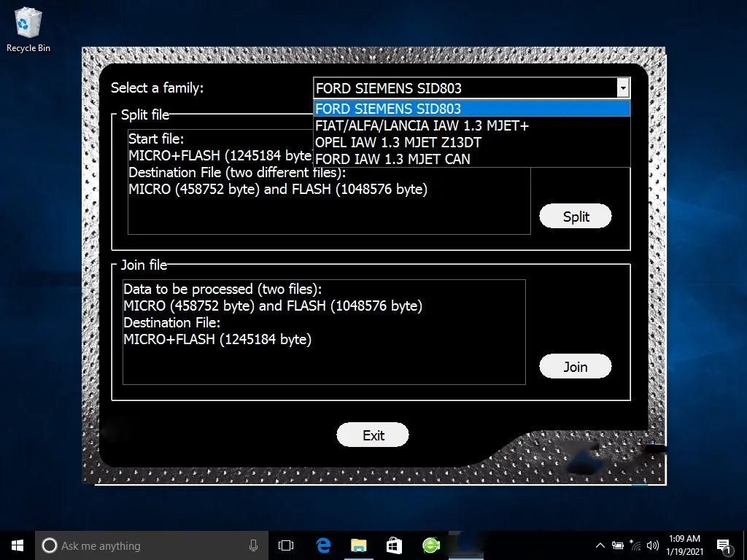The image size is (747, 560).
Task: Click 'MICRO+FLASH (1245184 byte)' in Join file
Action: (217, 340)
